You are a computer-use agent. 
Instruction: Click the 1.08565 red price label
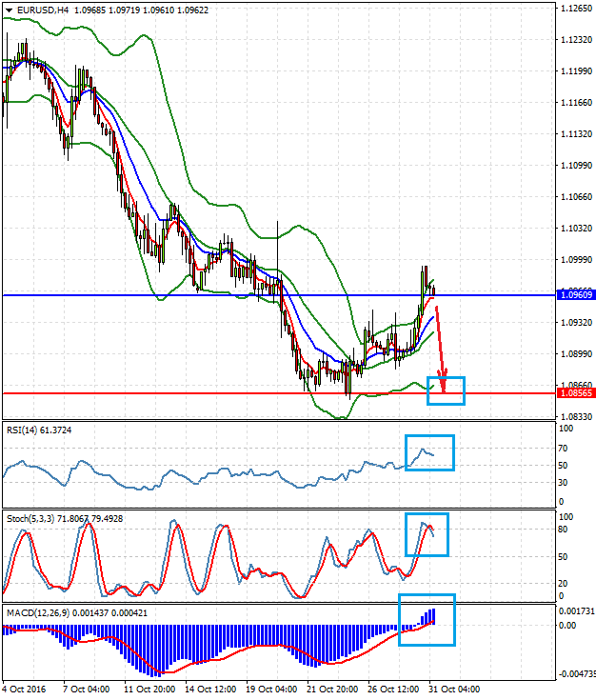[x=574, y=393]
